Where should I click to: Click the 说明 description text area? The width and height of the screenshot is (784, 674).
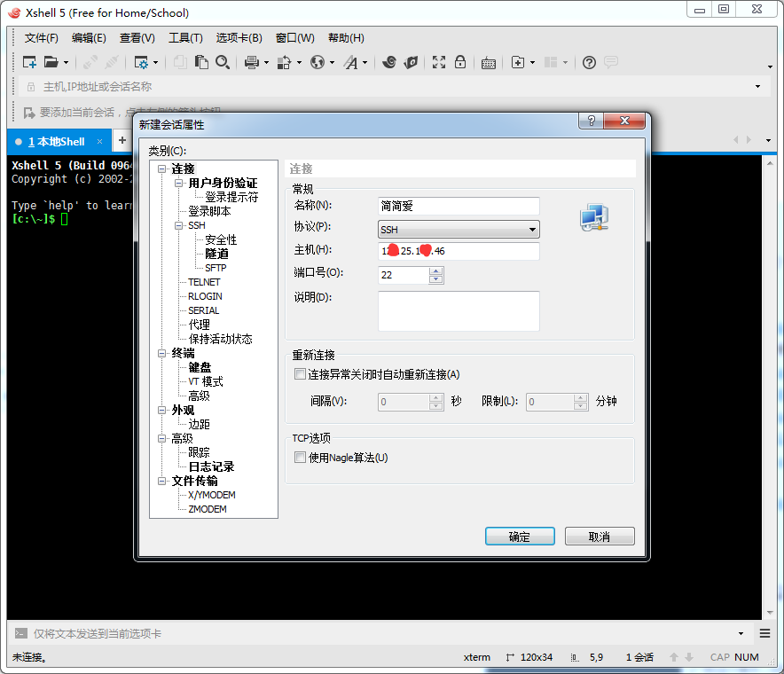pos(459,311)
